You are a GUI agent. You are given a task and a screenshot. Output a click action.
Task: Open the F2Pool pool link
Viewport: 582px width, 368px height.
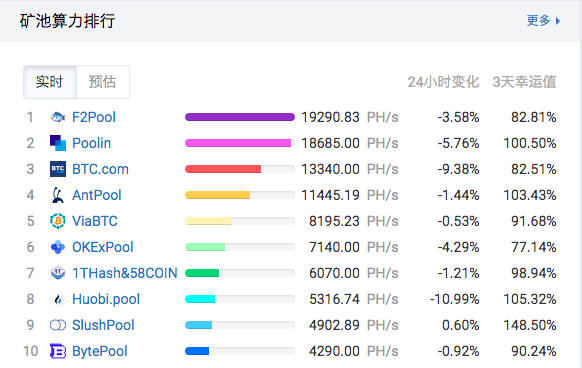point(94,117)
